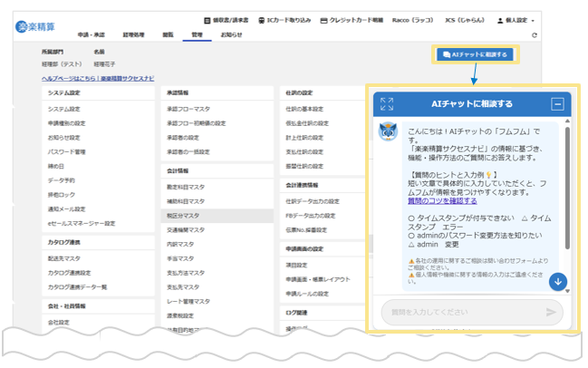Click the reload icon below 個人設定
The height and width of the screenshot is (368, 588).
pos(535,34)
